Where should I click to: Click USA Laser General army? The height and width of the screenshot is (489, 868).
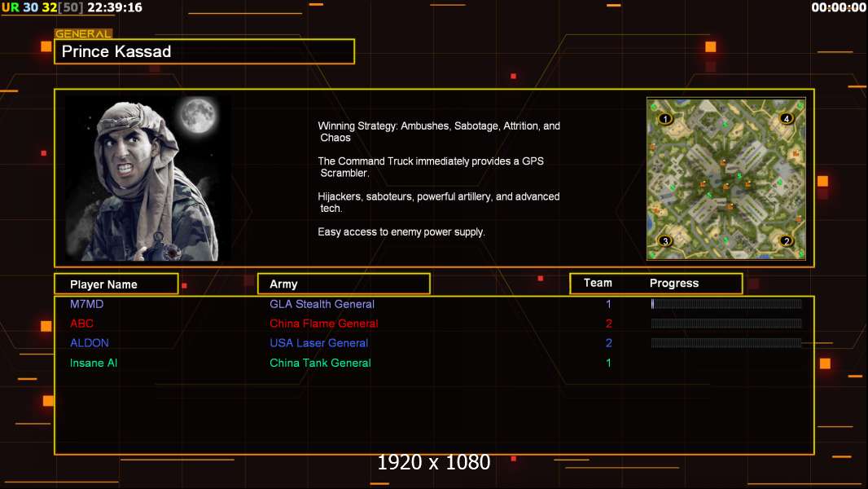(319, 343)
